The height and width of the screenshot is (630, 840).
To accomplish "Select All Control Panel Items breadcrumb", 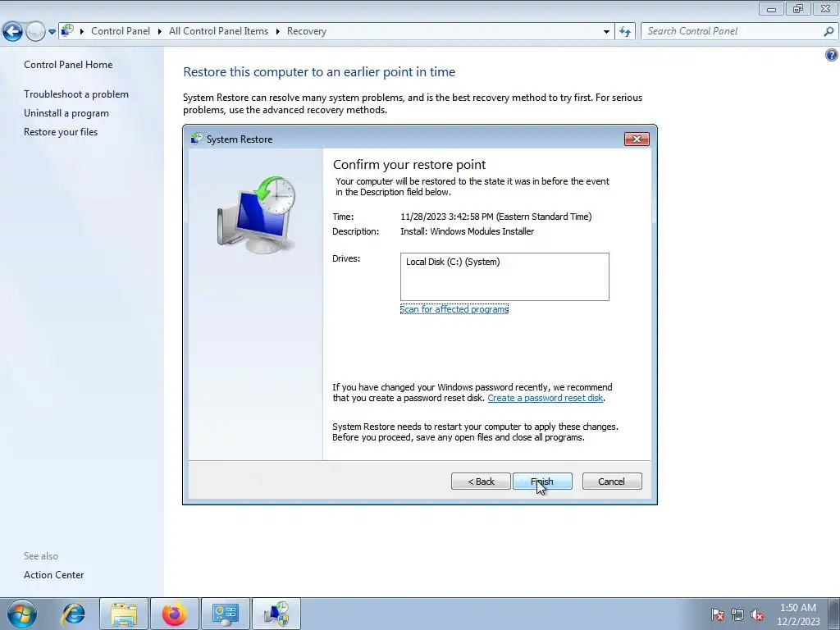I will click(x=218, y=31).
